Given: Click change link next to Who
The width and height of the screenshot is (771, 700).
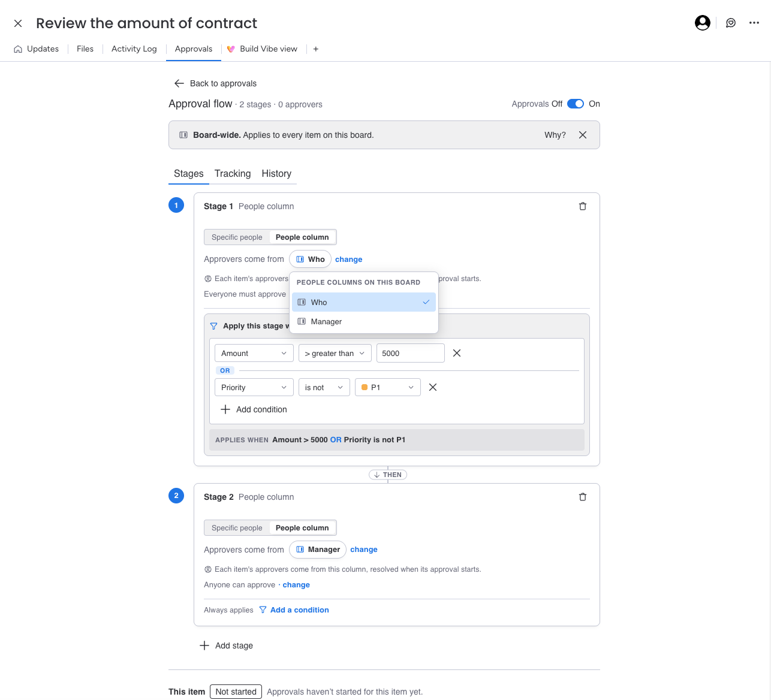Looking at the screenshot, I should tap(349, 260).
